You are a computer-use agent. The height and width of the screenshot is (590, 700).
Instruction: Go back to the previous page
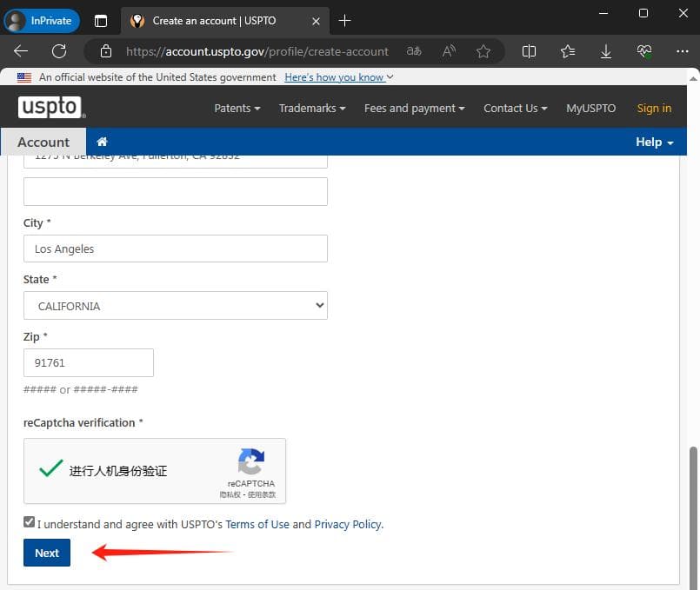[x=21, y=51]
